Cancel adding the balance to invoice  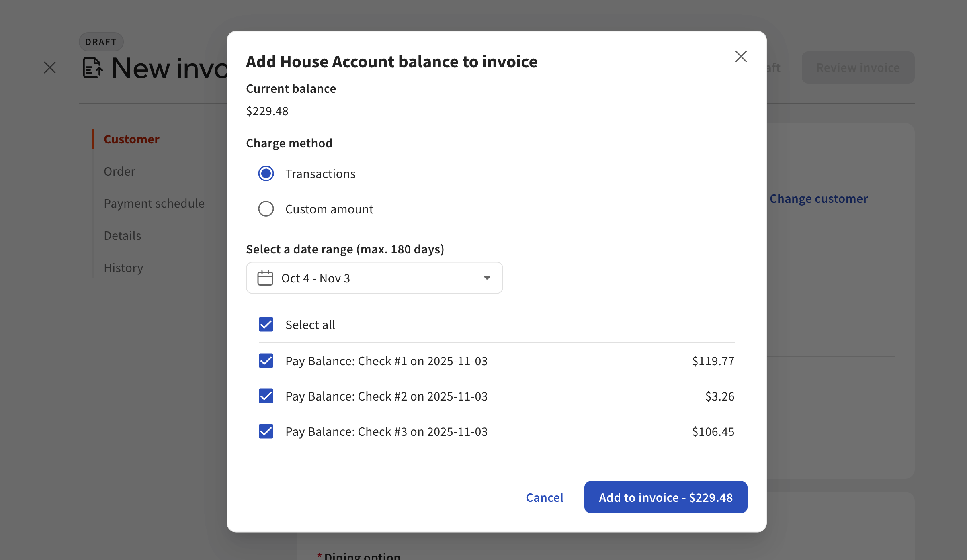(545, 497)
